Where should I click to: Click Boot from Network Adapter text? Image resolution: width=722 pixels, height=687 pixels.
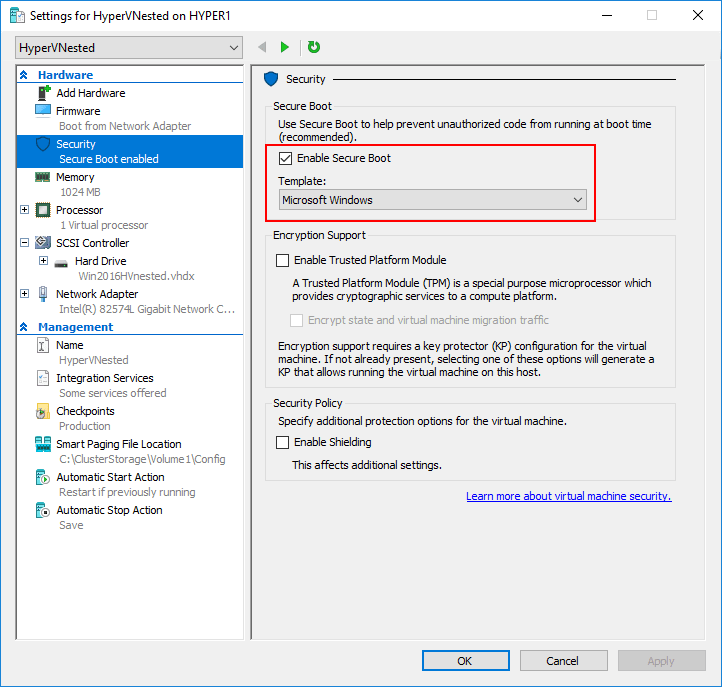(125, 126)
